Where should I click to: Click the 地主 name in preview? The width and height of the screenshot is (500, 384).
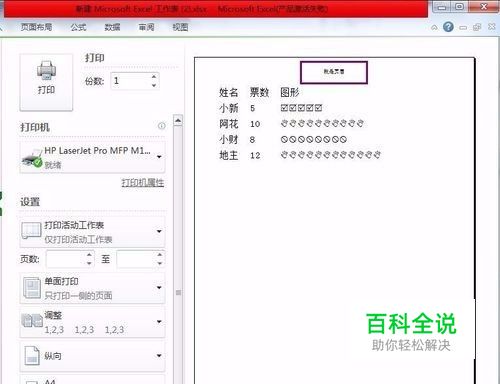229,155
